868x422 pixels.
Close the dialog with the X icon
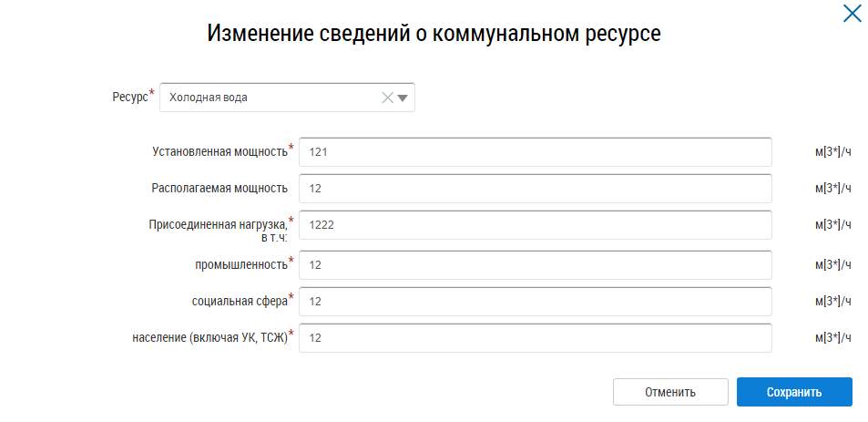pyautogui.click(x=852, y=14)
